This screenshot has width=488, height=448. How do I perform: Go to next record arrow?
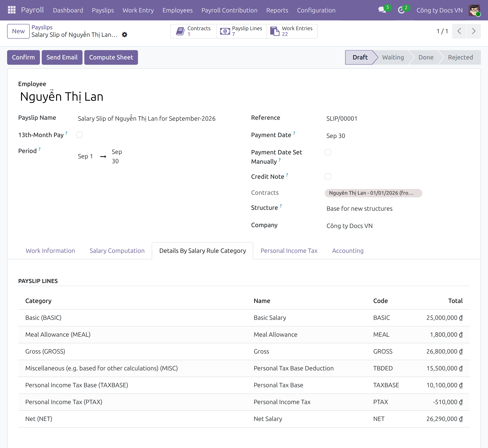point(473,31)
